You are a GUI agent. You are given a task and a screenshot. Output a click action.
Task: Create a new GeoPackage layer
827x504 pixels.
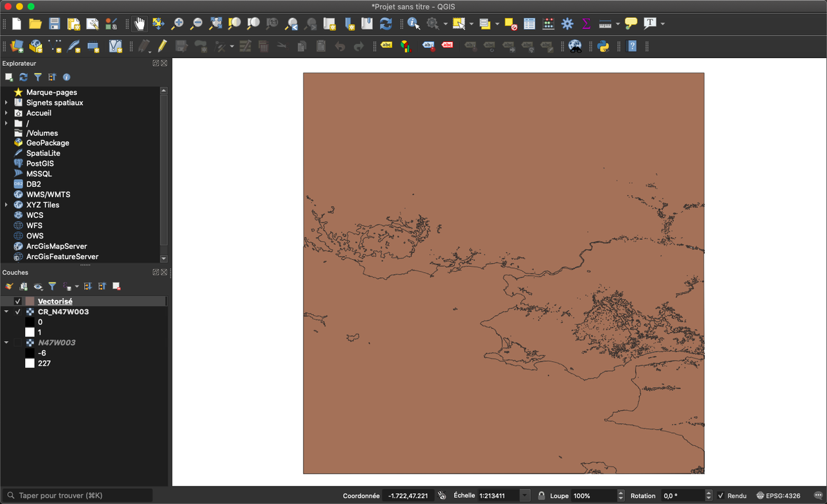point(36,46)
